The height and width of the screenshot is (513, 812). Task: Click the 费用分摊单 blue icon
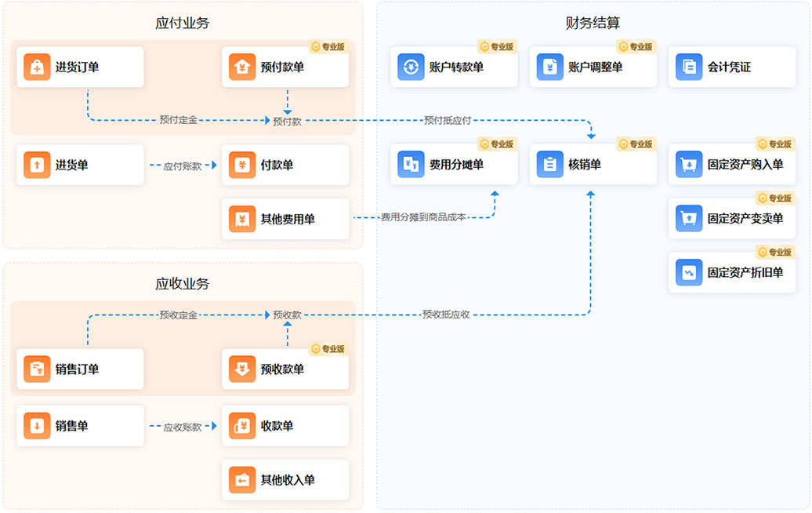tap(411, 164)
